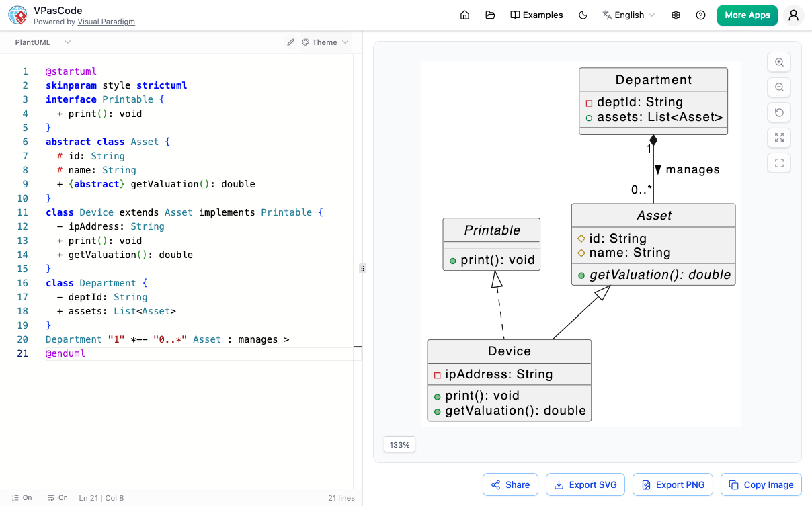
Task: Click Copy Image button
Action: pyautogui.click(x=761, y=484)
